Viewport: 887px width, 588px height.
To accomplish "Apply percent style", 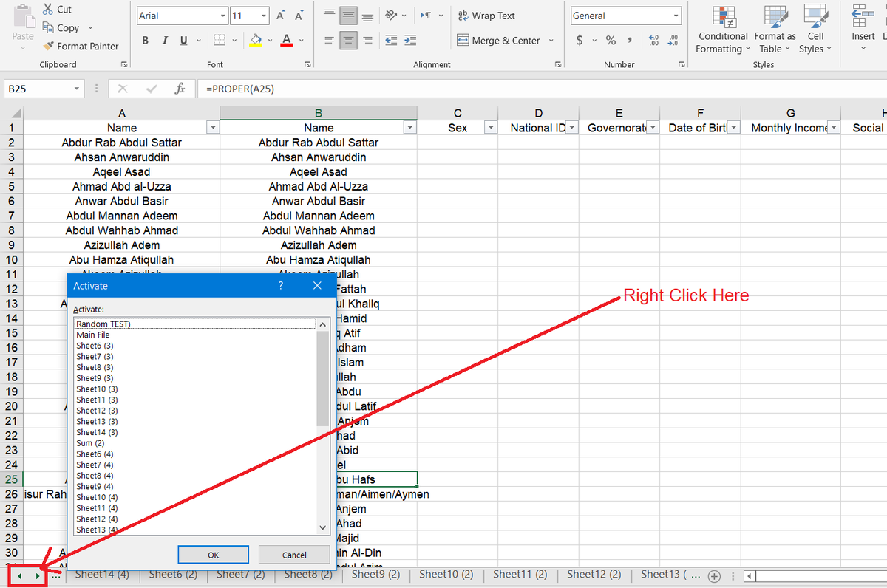I will 611,41.
